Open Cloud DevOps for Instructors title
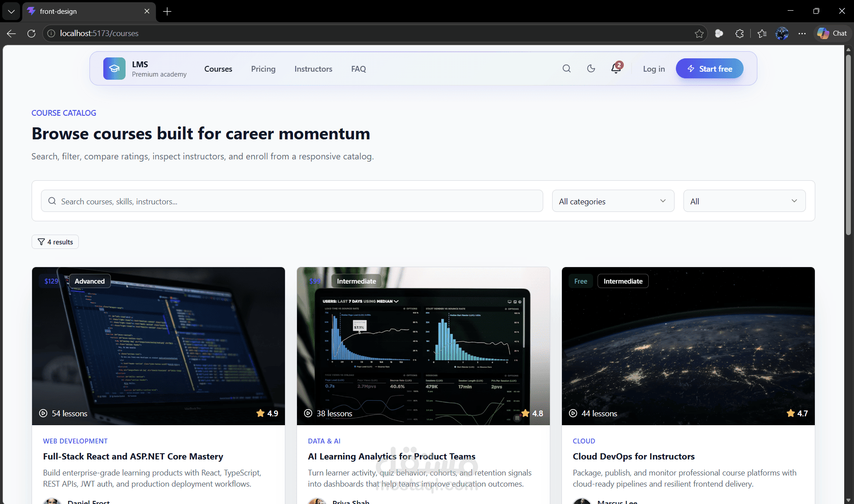Image resolution: width=854 pixels, height=504 pixels. pyautogui.click(x=634, y=456)
